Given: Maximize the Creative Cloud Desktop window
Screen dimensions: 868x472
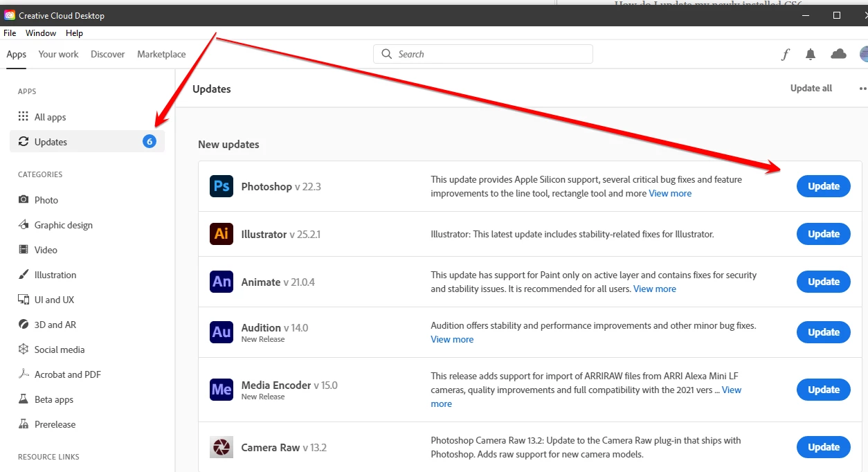Looking at the screenshot, I should tap(836, 15).
